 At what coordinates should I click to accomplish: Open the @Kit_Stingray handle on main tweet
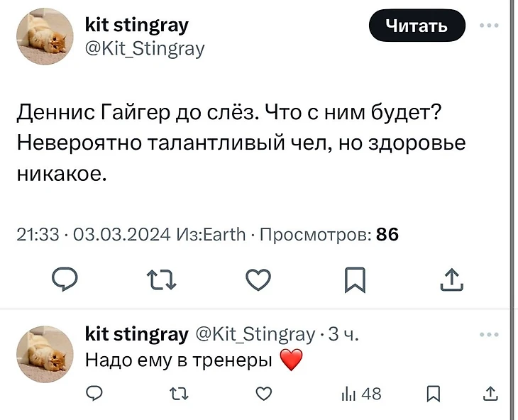[145, 48]
